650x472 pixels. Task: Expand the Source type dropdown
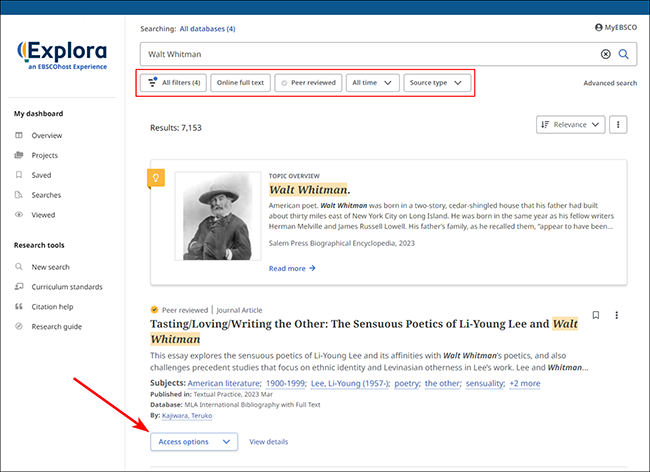click(437, 82)
